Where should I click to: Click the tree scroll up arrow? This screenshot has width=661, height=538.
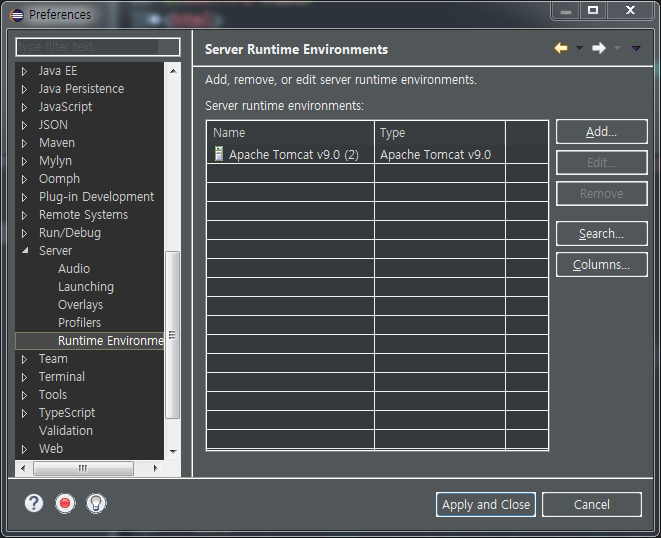[x=173, y=71]
